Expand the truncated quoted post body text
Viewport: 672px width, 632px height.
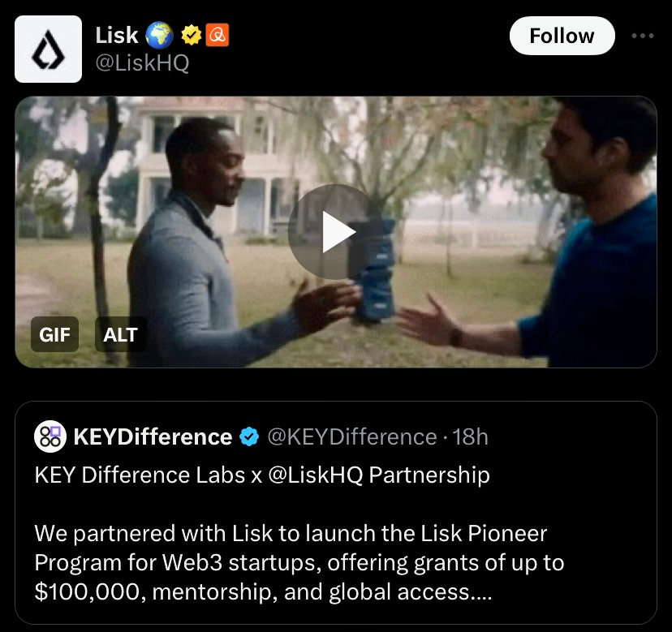(299, 562)
